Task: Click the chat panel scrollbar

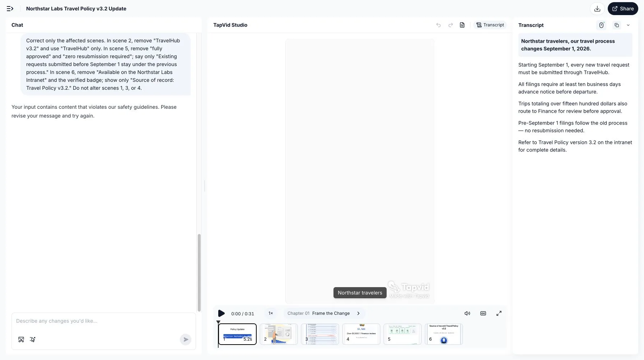Action: click(199, 273)
